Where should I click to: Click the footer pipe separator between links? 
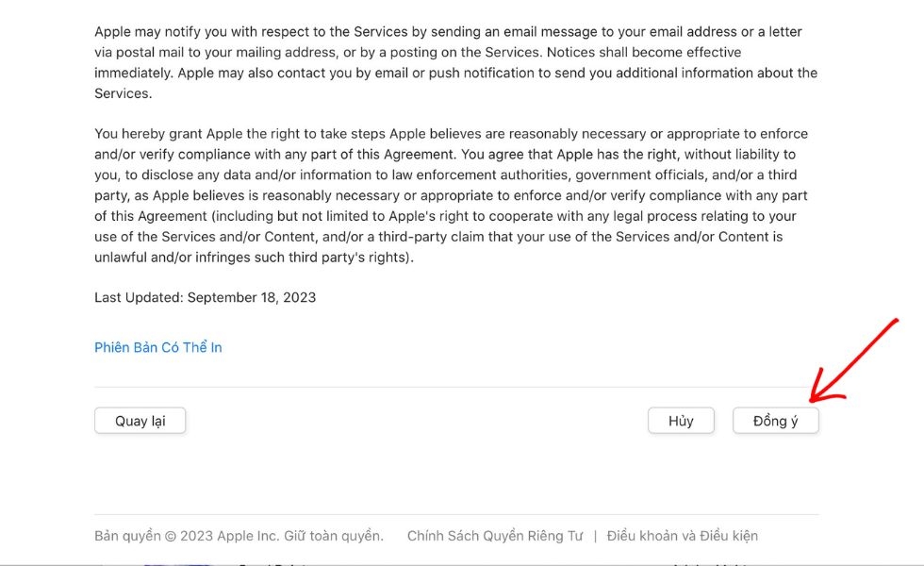(x=595, y=536)
